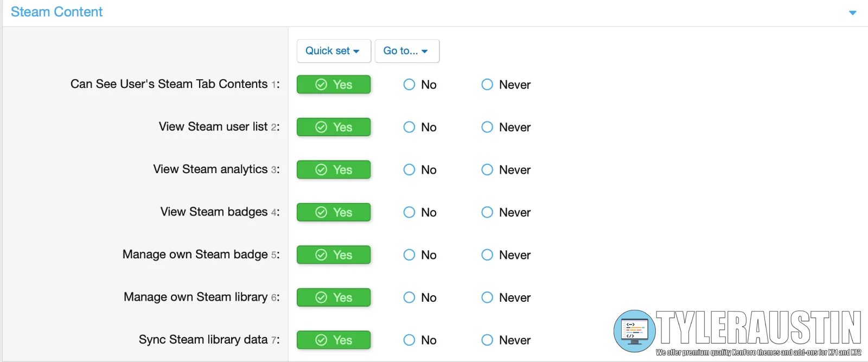Choose Never for Sync Steam library data

tap(487, 340)
